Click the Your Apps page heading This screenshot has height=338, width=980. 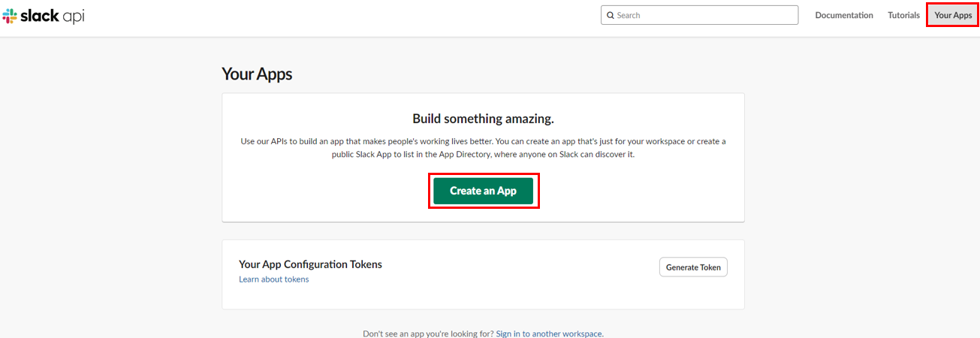pyautogui.click(x=257, y=74)
